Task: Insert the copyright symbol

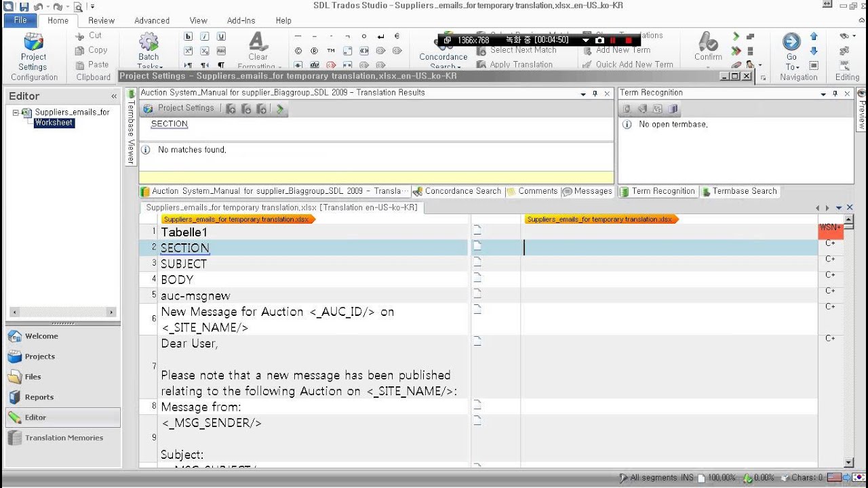Action: 298,51
